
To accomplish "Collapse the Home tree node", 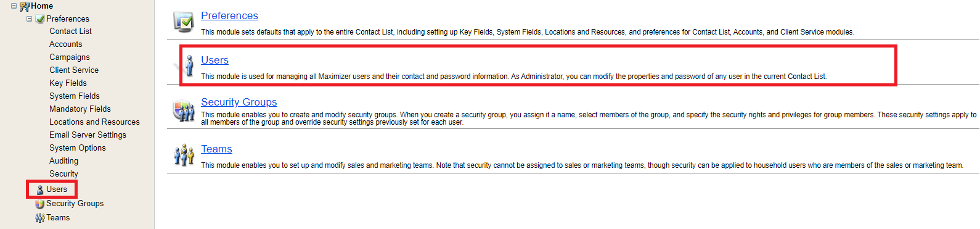I will (x=14, y=6).
